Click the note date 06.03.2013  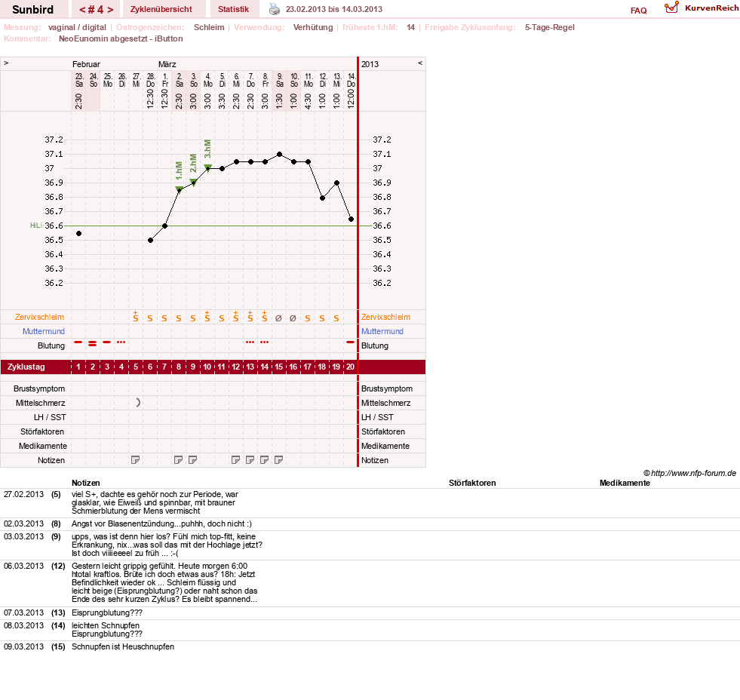click(x=23, y=566)
